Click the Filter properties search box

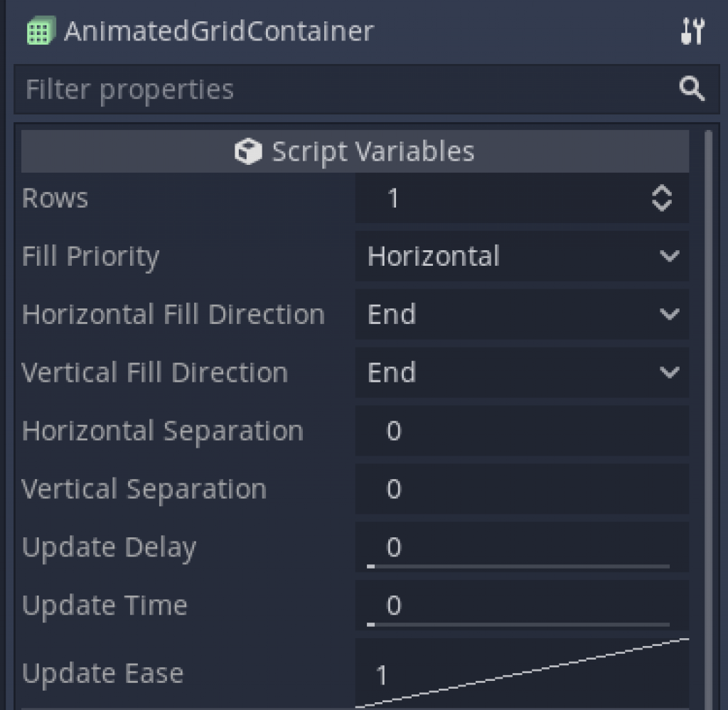pos(284,89)
